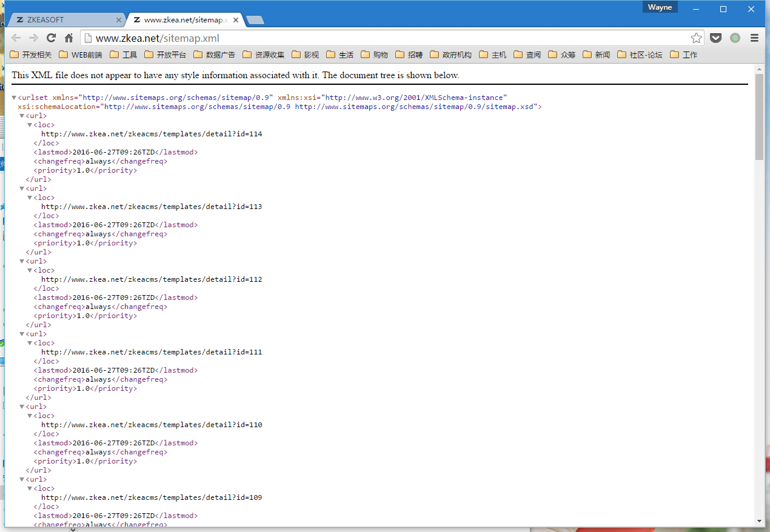Image resolution: width=770 pixels, height=532 pixels.
Task: Collapse the url node containing id=113
Action: click(x=22, y=188)
